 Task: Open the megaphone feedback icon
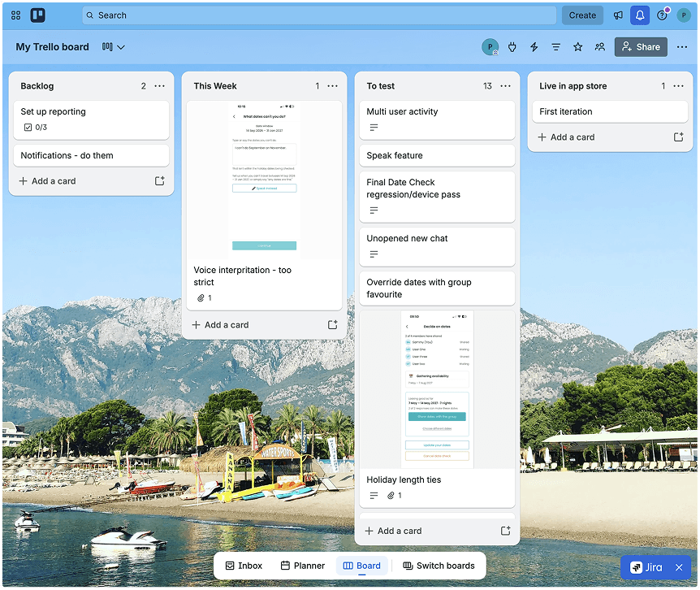click(x=618, y=15)
